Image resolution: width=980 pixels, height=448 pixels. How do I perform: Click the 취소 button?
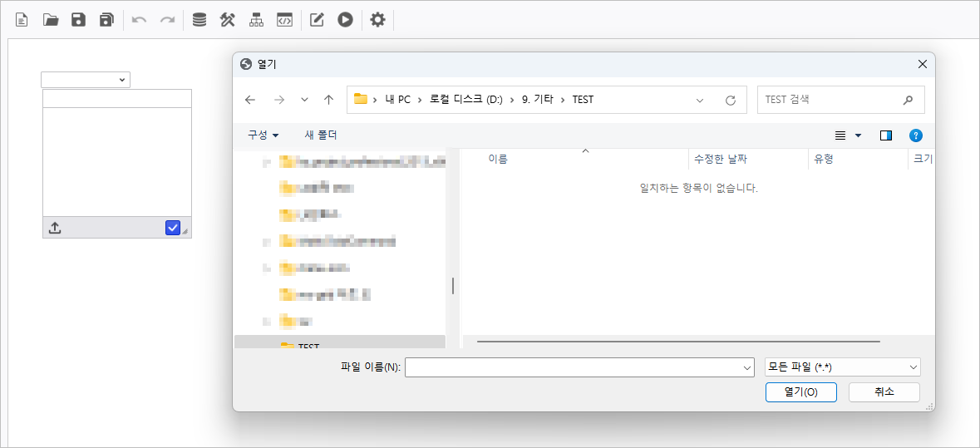(884, 392)
